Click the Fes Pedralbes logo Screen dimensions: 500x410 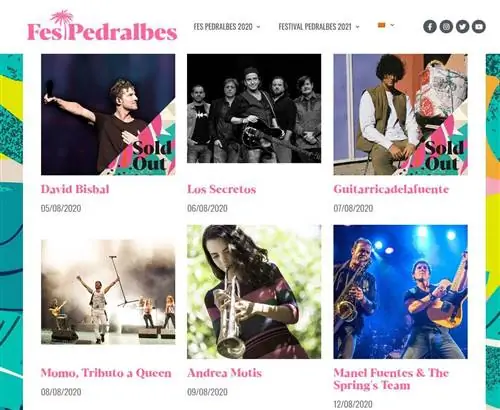coord(102,26)
